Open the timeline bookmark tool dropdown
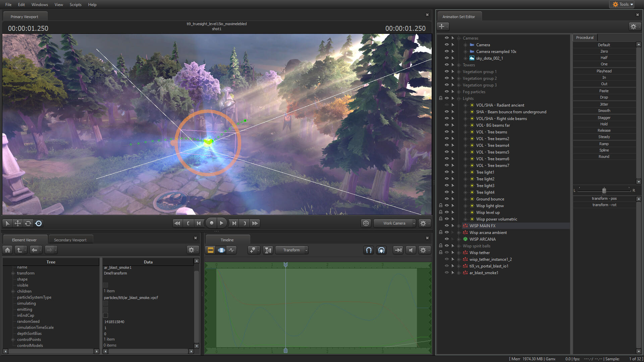644x362 pixels. 254,250
